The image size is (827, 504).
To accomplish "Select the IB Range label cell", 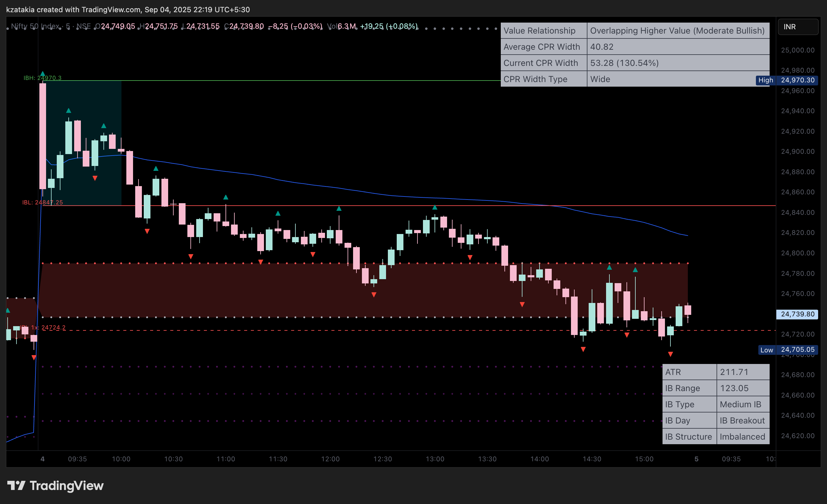I will click(689, 388).
